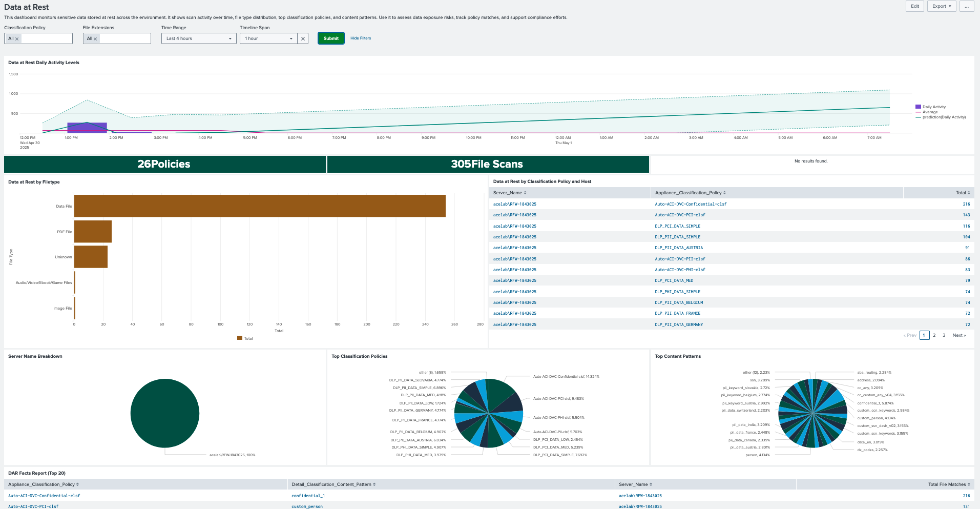Toggle the Daily Activity legend swatch
Screen dimensions: 980x509
pos(918,107)
